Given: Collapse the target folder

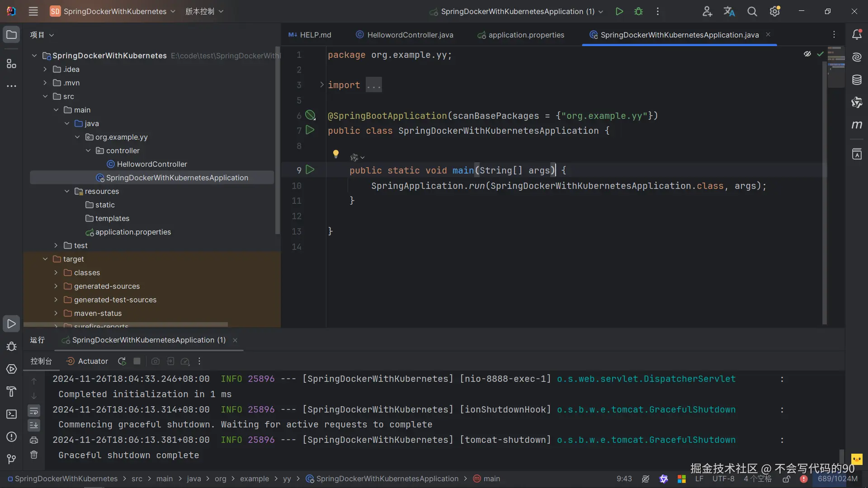Looking at the screenshot, I should [x=45, y=259].
